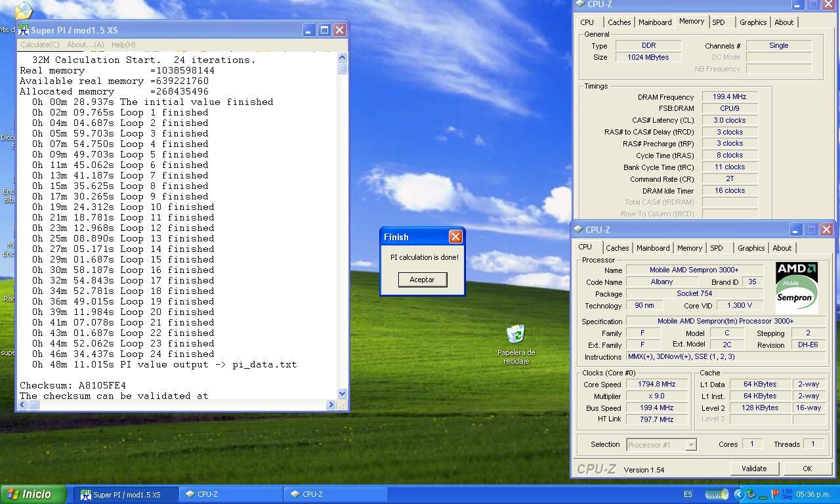Image resolution: width=840 pixels, height=504 pixels.
Task: Click Super PI vertical scrollbar down arrow
Action: [343, 394]
